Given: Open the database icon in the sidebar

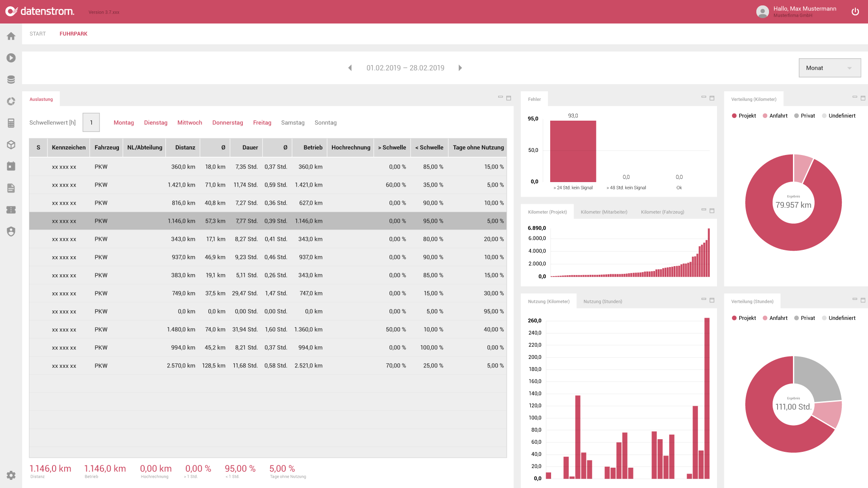Looking at the screenshot, I should coord(11,79).
